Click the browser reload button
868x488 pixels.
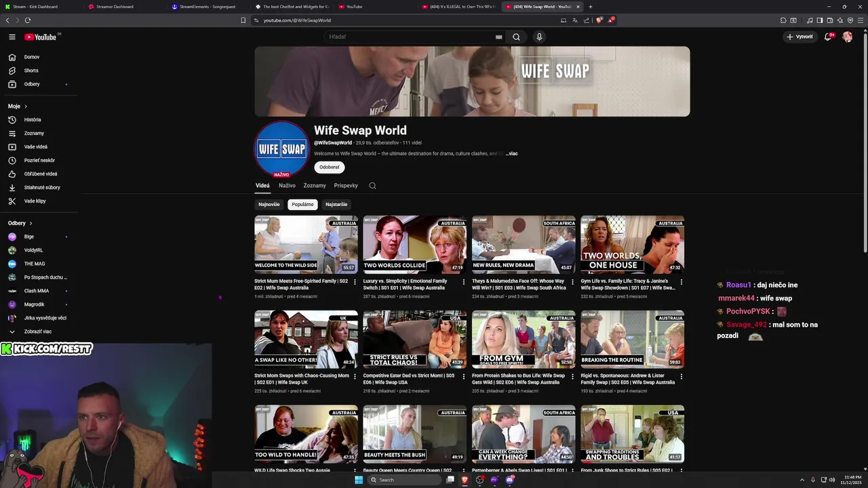(x=28, y=20)
